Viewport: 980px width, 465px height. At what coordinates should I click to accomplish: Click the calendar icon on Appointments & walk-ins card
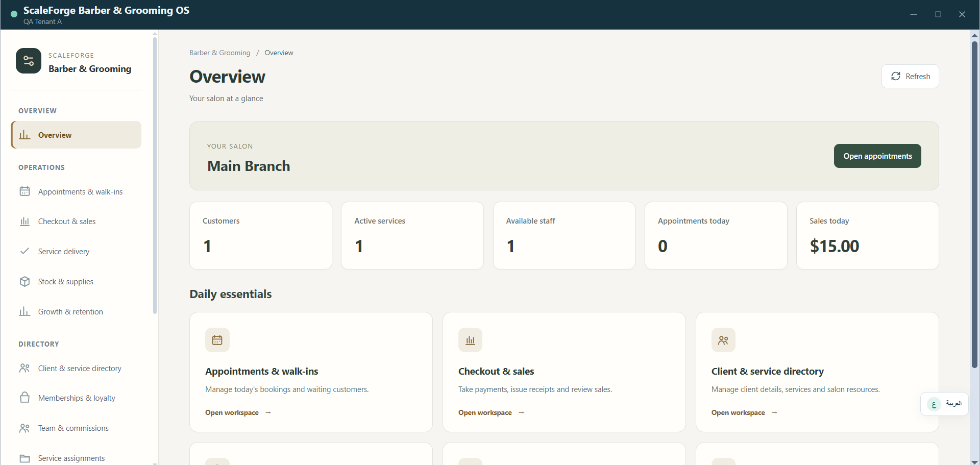coord(217,340)
